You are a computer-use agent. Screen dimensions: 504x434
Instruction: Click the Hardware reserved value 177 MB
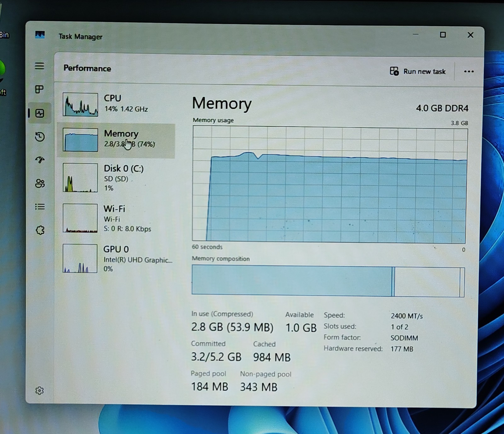click(x=402, y=349)
